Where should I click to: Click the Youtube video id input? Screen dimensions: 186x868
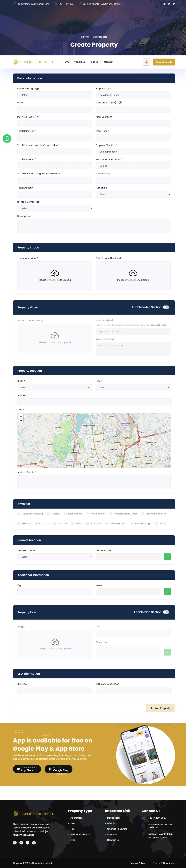133,332
